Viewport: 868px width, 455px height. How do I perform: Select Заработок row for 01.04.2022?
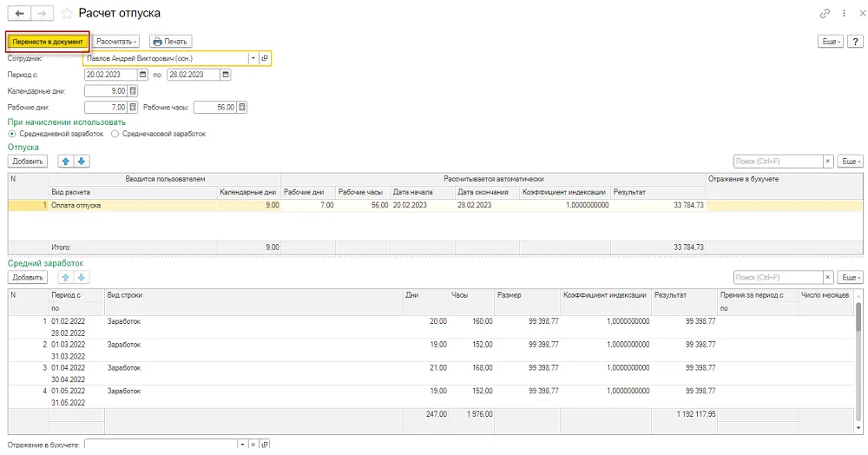(431, 373)
